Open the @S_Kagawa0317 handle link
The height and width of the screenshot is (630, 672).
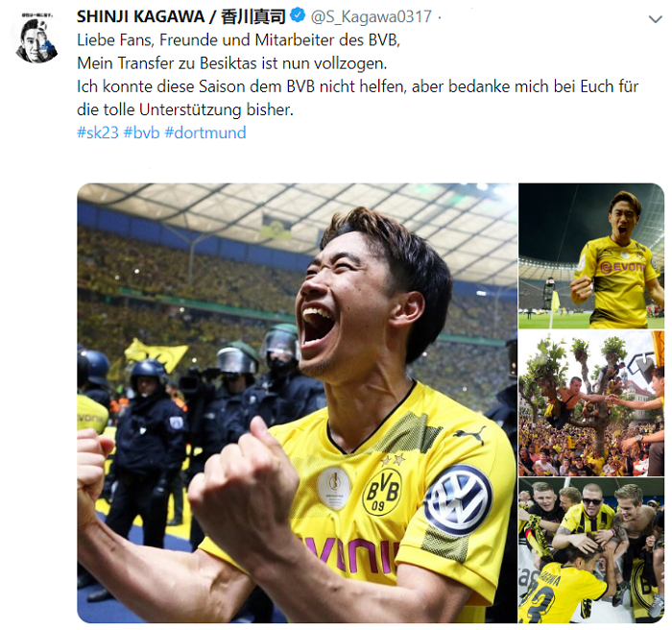(x=372, y=16)
